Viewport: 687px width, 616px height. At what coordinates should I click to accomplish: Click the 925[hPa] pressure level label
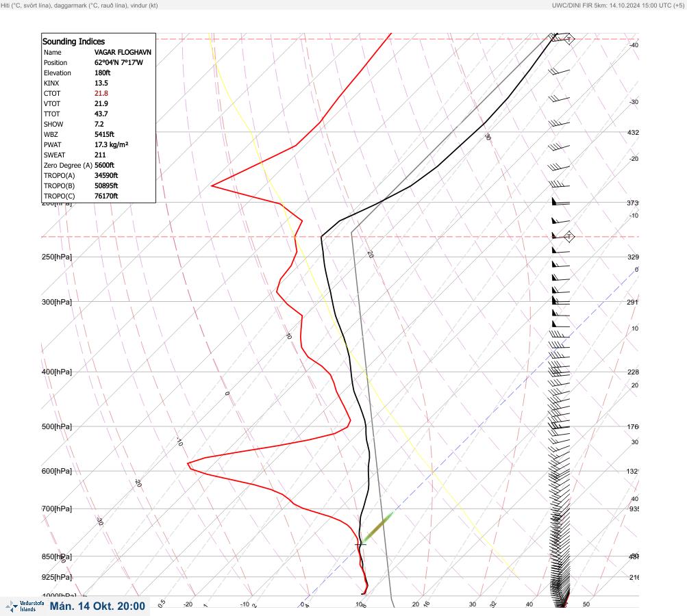tap(57, 577)
